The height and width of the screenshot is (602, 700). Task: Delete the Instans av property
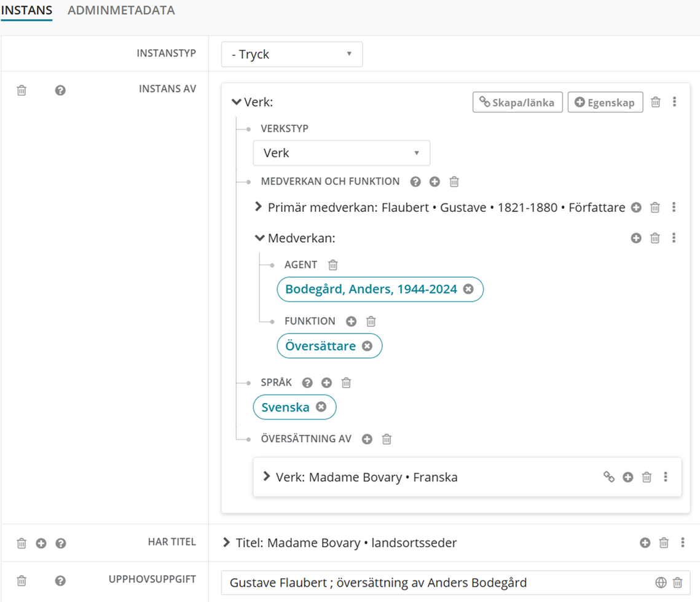(x=22, y=90)
